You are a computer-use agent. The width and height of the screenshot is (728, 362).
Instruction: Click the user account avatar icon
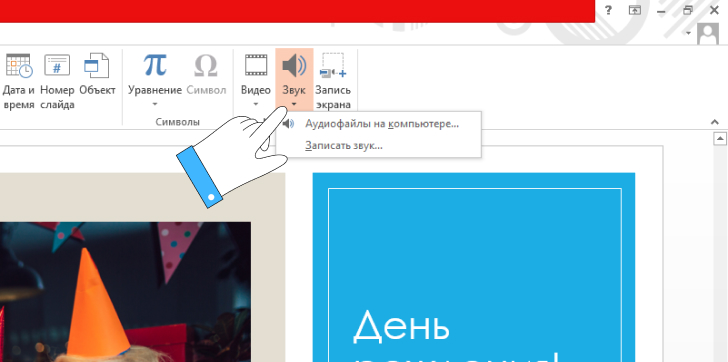[708, 34]
